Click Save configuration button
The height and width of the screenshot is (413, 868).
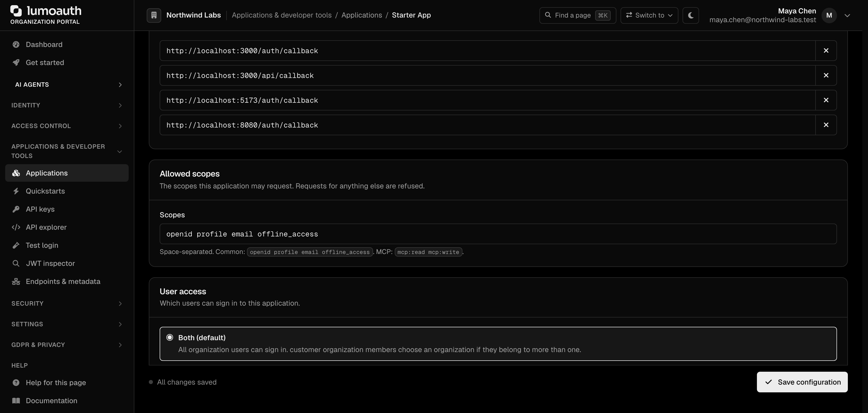(802, 382)
